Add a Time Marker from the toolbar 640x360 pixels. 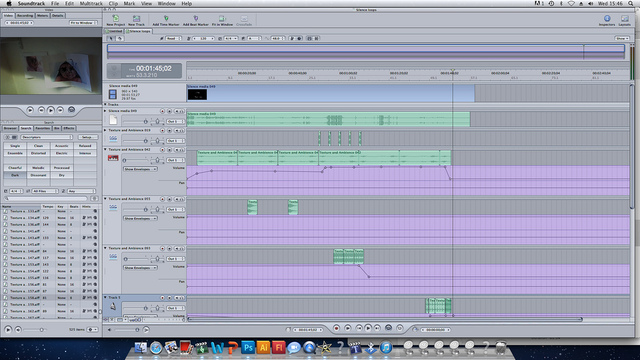tap(166, 19)
